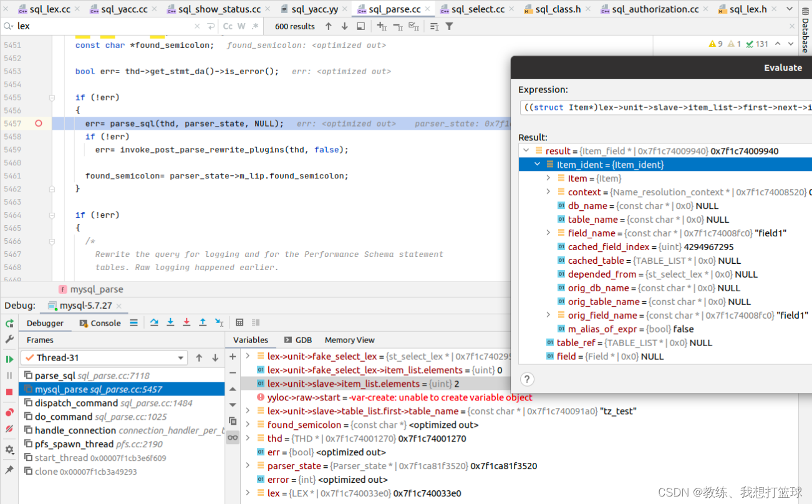The width and height of the screenshot is (812, 504).
Task: Pause the program in debug sidebar
Action: pyautogui.click(x=9, y=376)
